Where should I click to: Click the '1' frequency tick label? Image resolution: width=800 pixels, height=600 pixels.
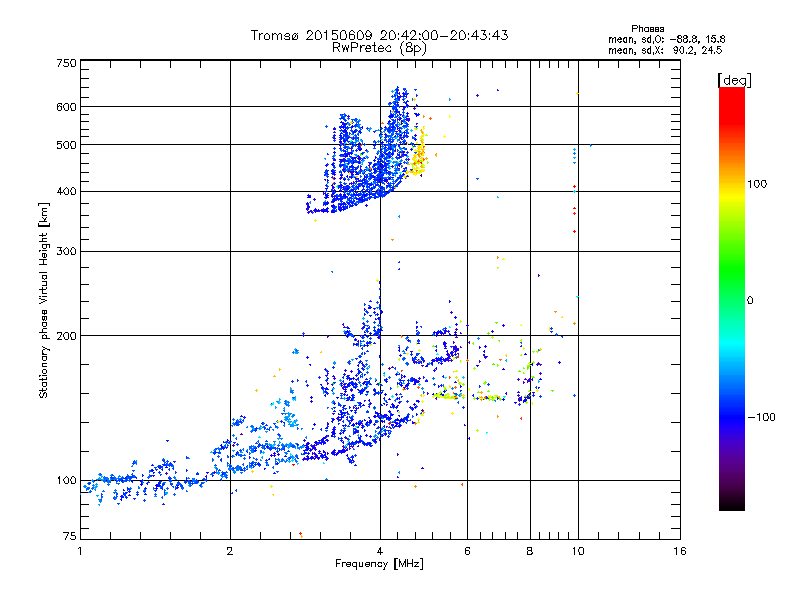click(80, 551)
